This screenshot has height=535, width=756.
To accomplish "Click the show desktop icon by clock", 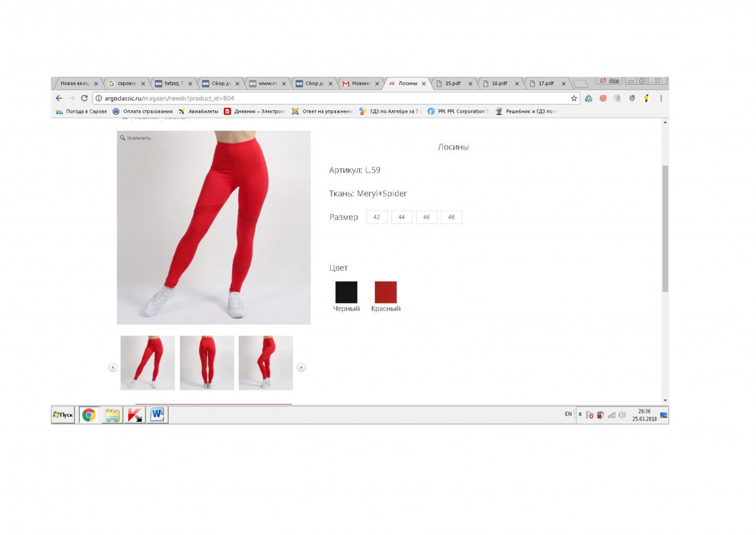I will (x=664, y=415).
